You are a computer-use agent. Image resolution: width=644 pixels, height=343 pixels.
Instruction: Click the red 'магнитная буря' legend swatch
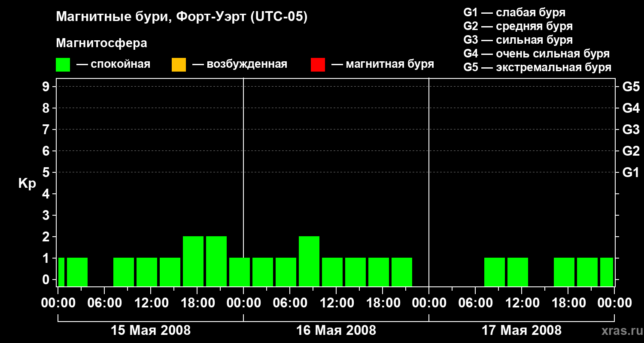(318, 65)
